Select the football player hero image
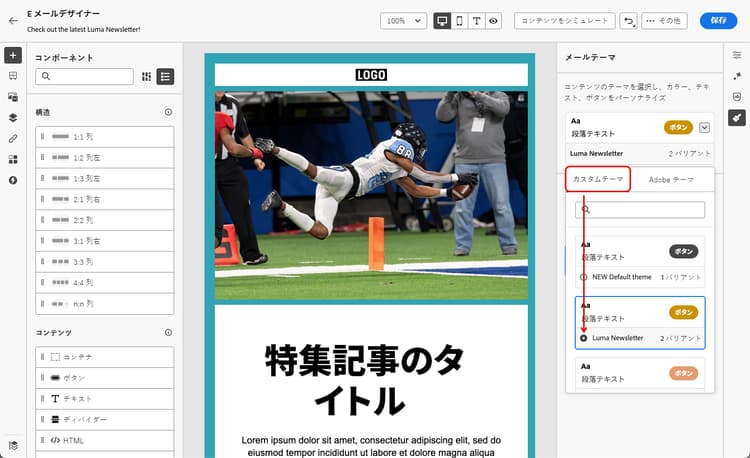Screen dimensions: 750x458 tap(371, 196)
